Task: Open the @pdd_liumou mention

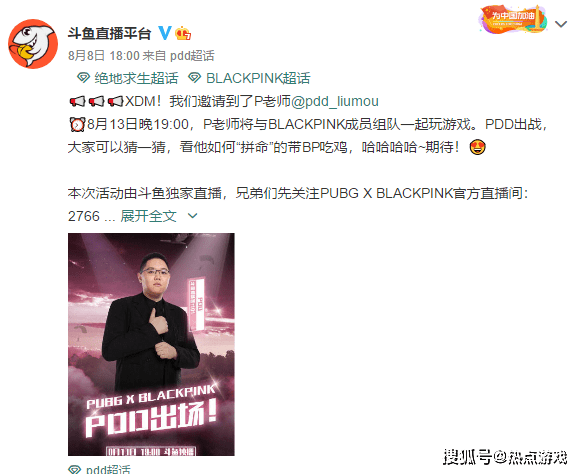Action: pos(335,101)
